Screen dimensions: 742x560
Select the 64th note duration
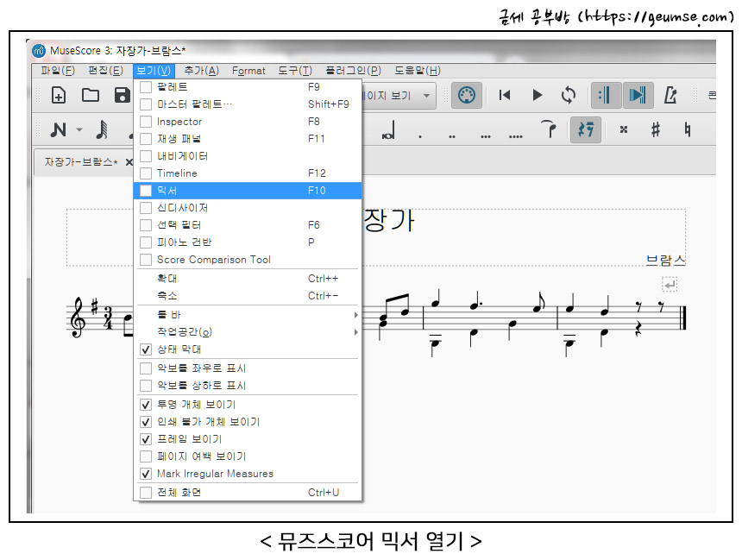(102, 129)
